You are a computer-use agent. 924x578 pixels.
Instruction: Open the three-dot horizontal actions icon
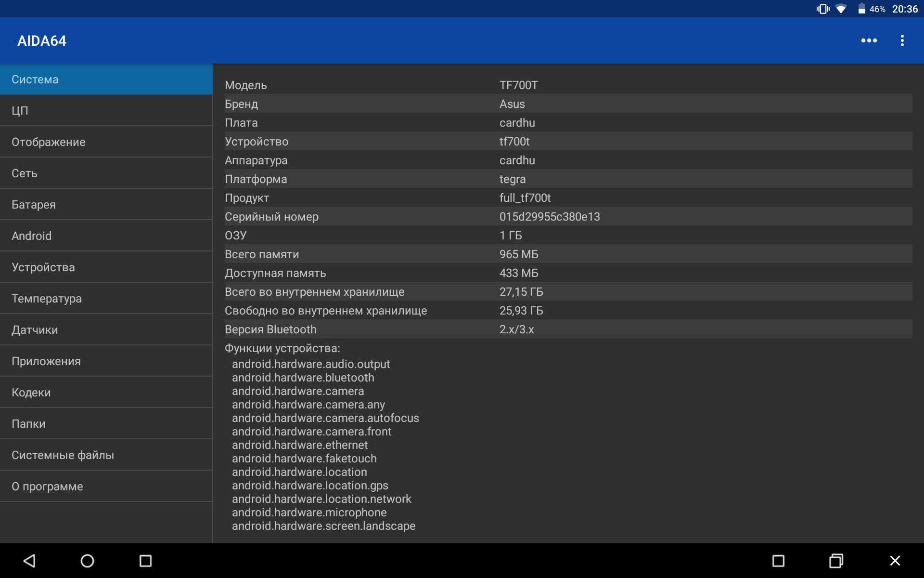(x=869, y=40)
